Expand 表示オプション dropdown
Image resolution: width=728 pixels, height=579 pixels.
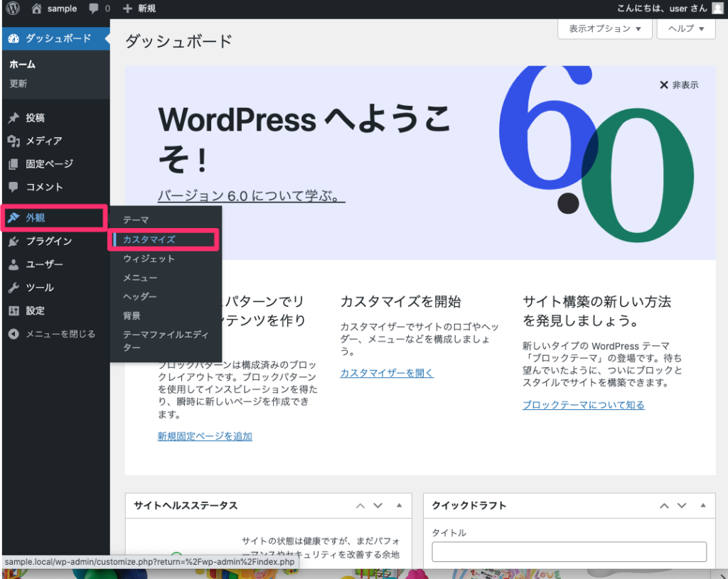pos(604,28)
